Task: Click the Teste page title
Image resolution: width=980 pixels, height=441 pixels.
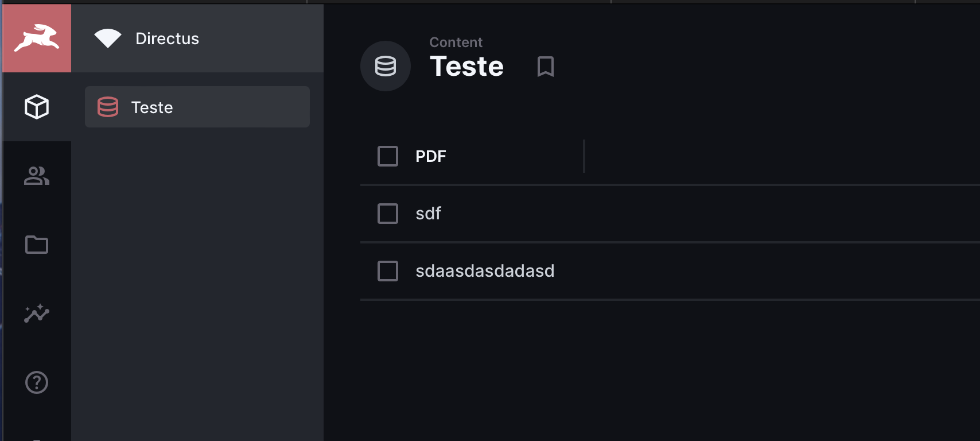Action: [x=466, y=67]
